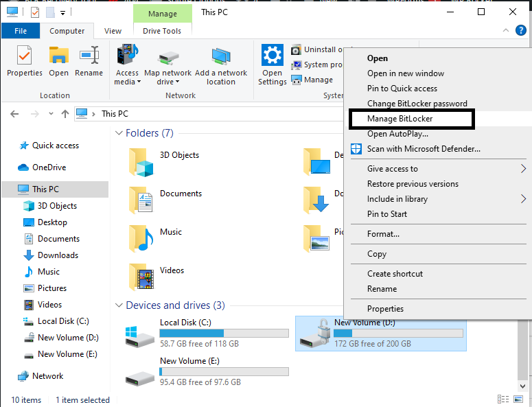Click the Up arrow navigation button

[x=65, y=114]
